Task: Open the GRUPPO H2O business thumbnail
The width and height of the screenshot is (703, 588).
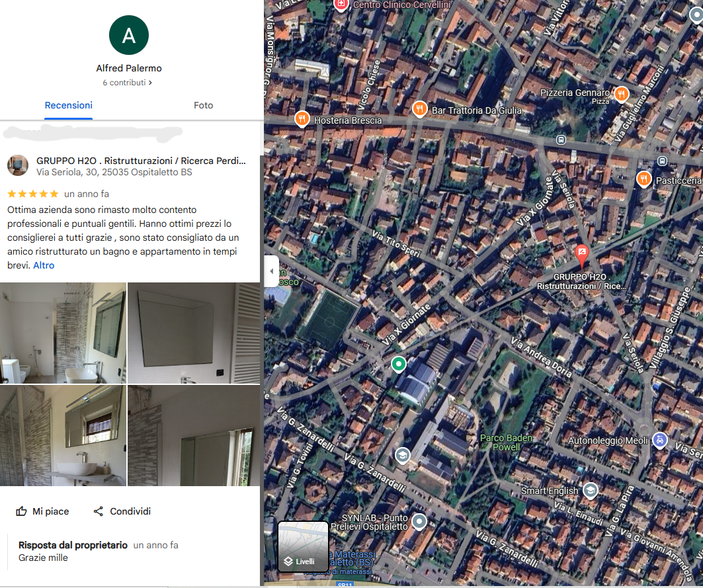Action: 18,165
